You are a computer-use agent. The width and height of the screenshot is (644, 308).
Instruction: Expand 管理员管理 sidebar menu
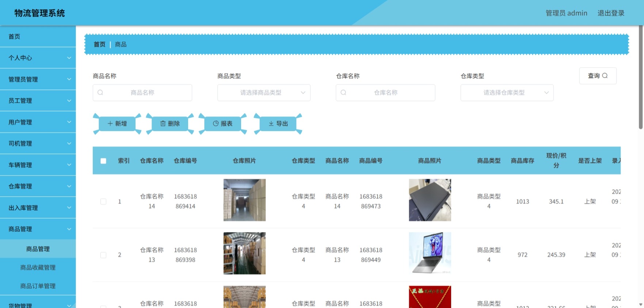[38, 79]
